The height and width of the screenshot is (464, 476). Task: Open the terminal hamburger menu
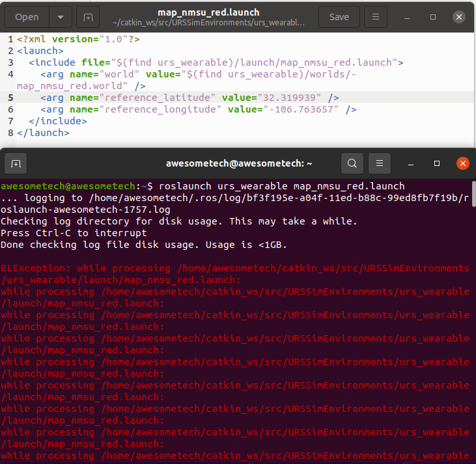(380, 163)
